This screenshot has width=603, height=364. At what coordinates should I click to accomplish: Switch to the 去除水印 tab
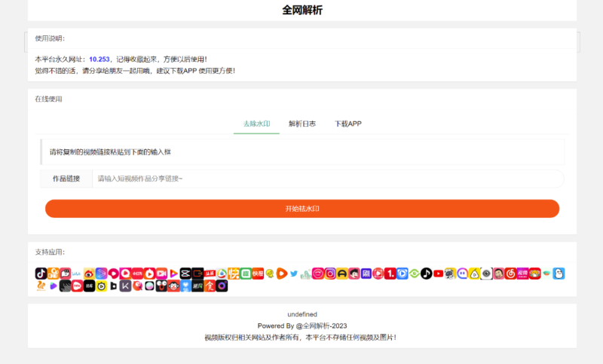coord(256,124)
